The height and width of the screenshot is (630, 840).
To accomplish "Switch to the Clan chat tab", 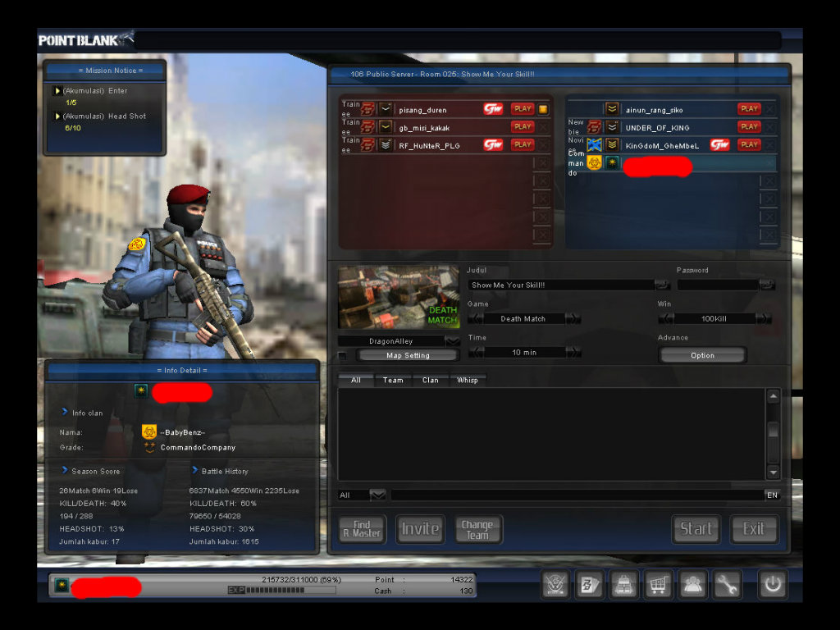I will (x=430, y=380).
